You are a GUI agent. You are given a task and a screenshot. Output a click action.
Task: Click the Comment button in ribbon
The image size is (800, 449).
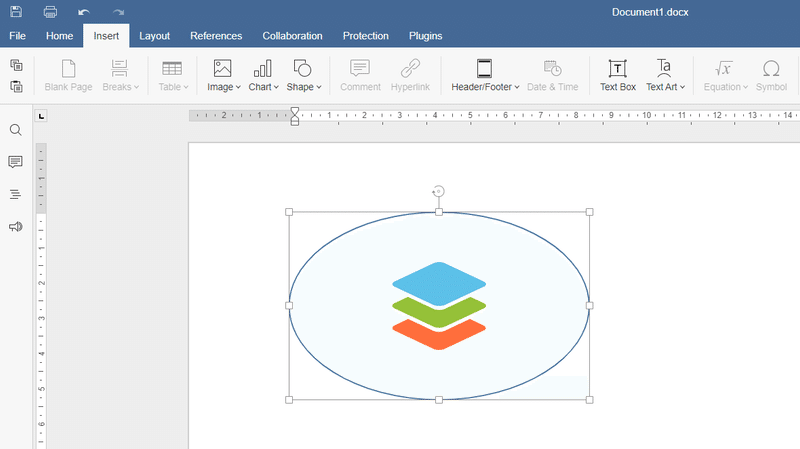coord(360,76)
